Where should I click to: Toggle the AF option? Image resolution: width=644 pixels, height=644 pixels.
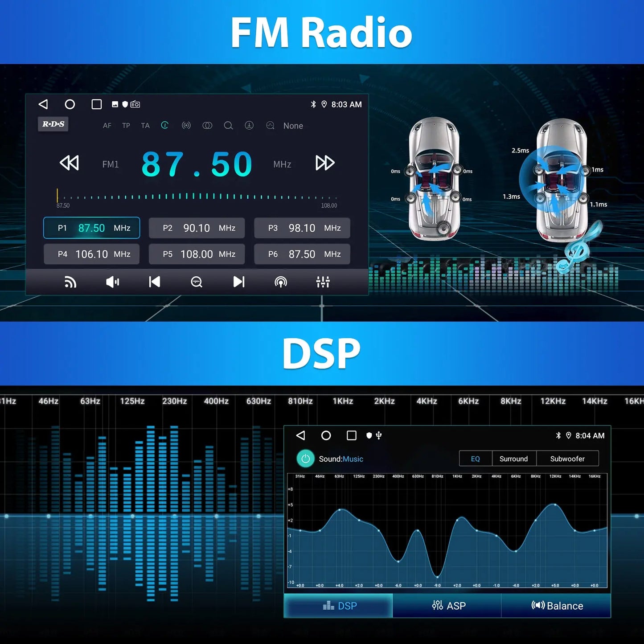(x=107, y=126)
